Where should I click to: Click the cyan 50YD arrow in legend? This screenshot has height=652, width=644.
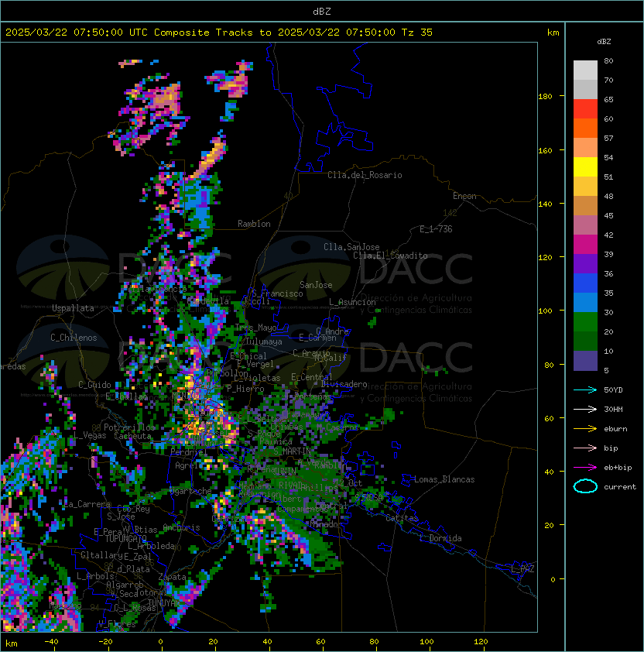[585, 390]
